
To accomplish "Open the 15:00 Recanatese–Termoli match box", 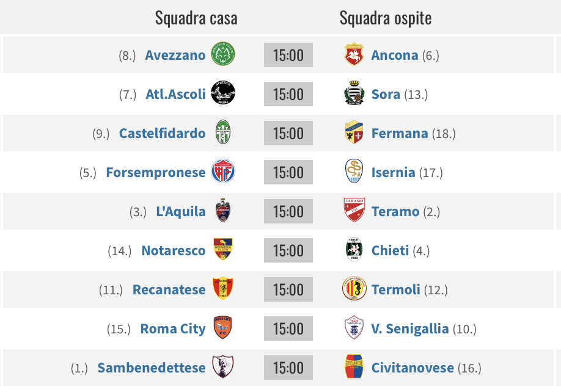I will (x=288, y=289).
